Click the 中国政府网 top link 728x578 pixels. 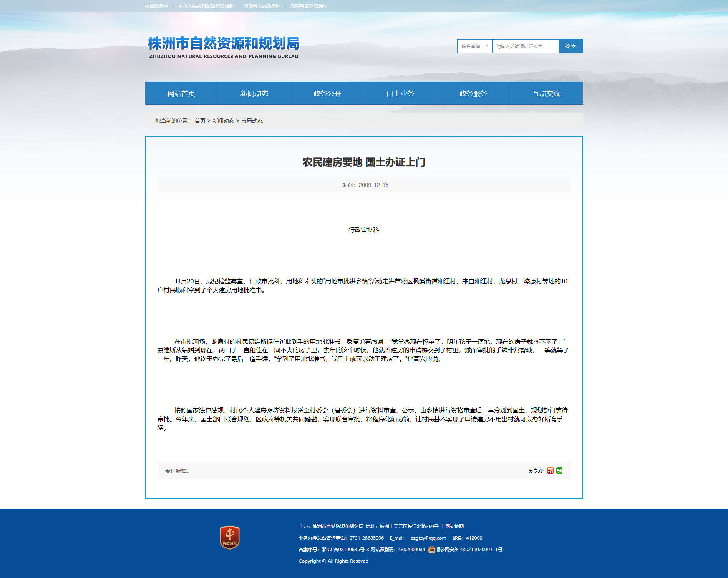[157, 6]
